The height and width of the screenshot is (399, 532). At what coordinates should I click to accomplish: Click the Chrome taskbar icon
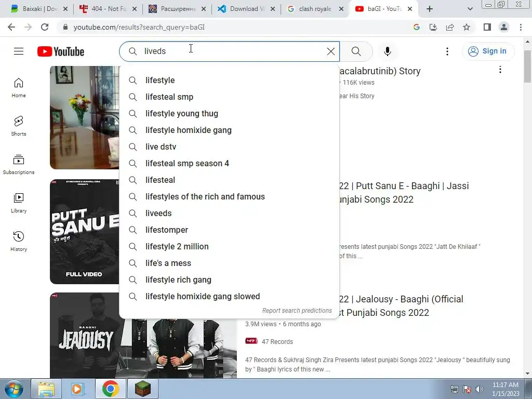tap(110, 389)
